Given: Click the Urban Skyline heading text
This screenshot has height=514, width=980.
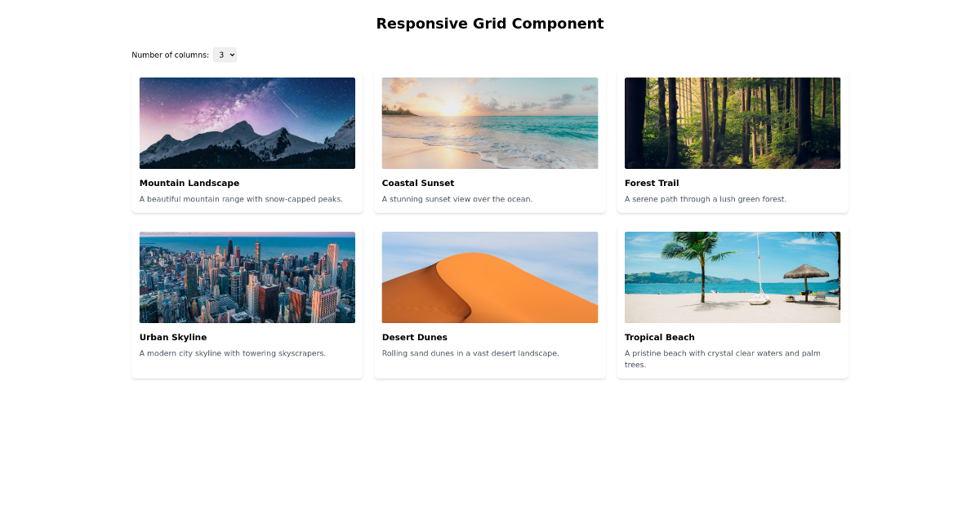Looking at the screenshot, I should (172, 337).
